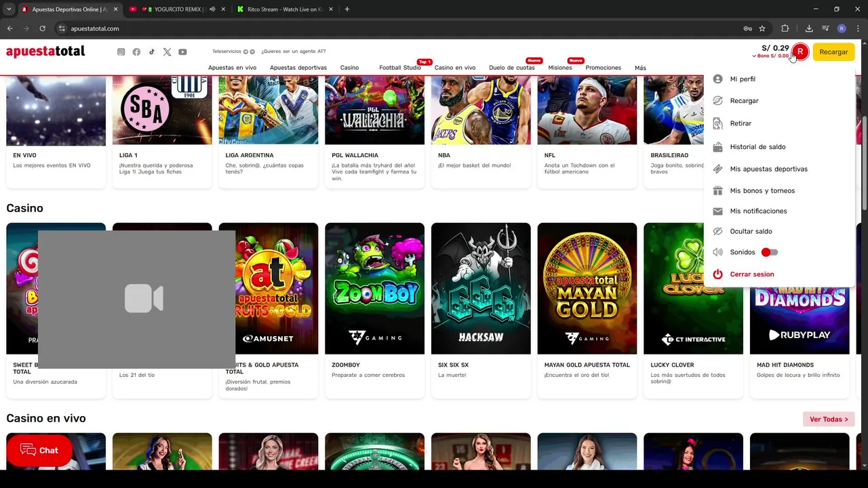Open Apuestas deportivas menu
The width and height of the screenshot is (868, 488).
[x=298, y=68]
